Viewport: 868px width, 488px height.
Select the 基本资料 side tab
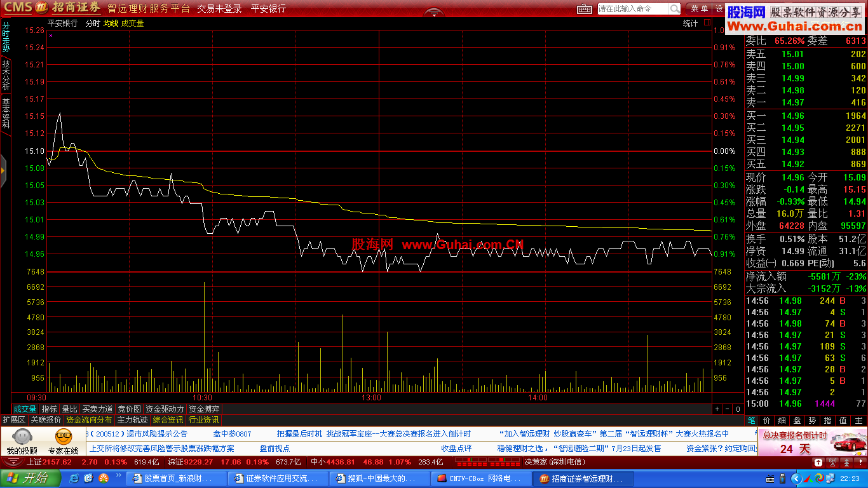pos(6,113)
